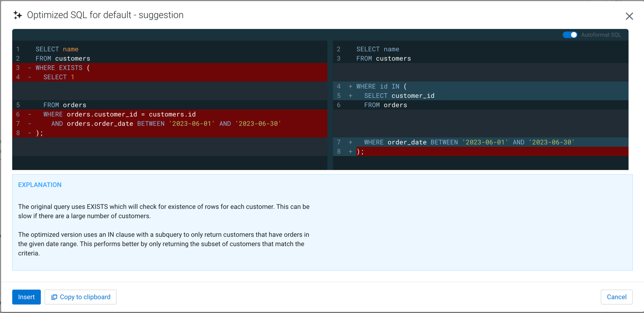Click the Insert button

(x=26, y=297)
